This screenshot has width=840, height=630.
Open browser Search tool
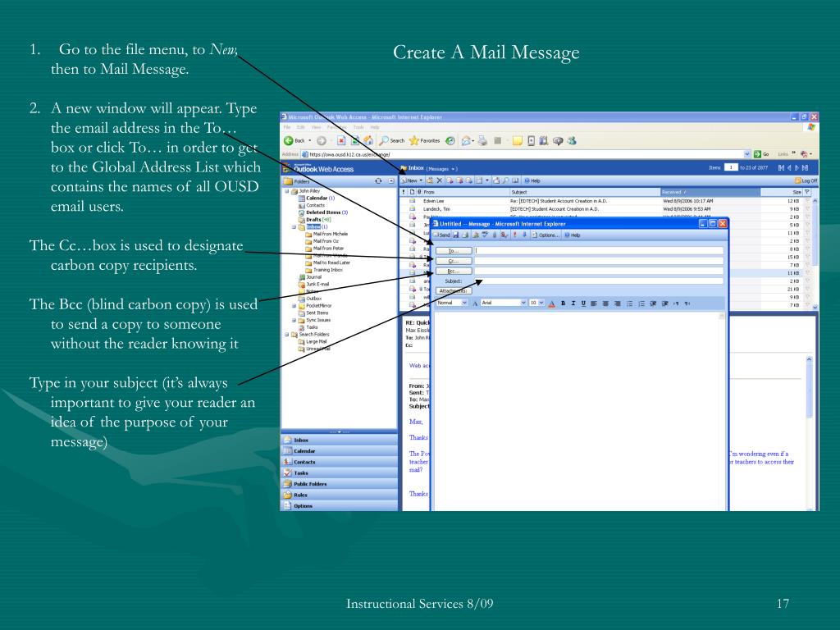(391, 140)
